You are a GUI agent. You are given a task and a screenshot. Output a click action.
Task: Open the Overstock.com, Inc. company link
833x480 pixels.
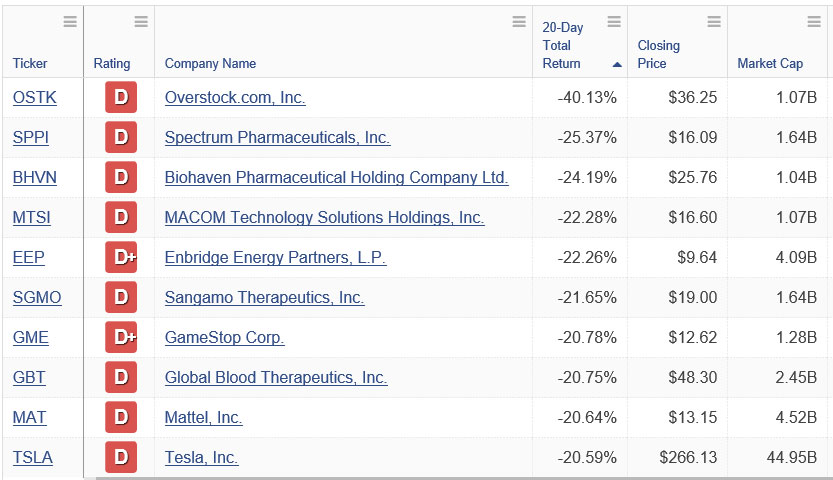click(x=235, y=97)
